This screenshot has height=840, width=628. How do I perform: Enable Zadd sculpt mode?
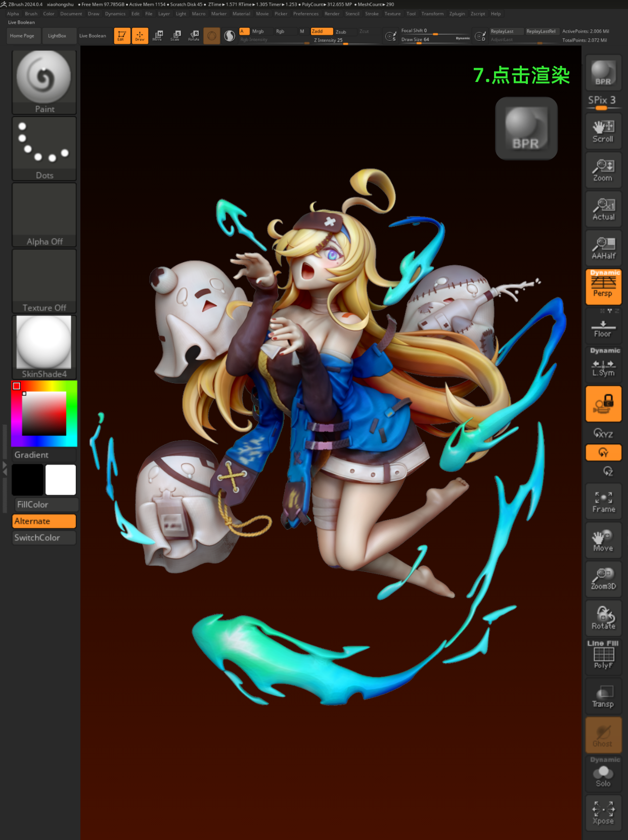(322, 31)
